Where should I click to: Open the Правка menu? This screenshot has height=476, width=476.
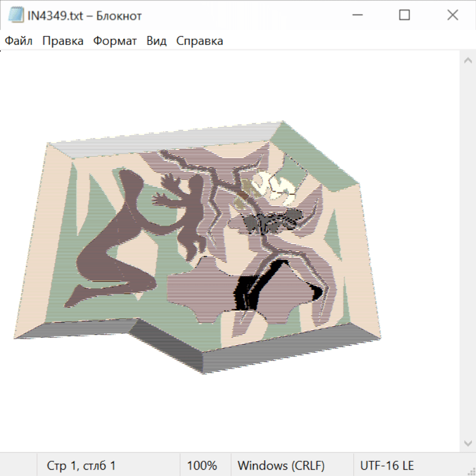62,41
